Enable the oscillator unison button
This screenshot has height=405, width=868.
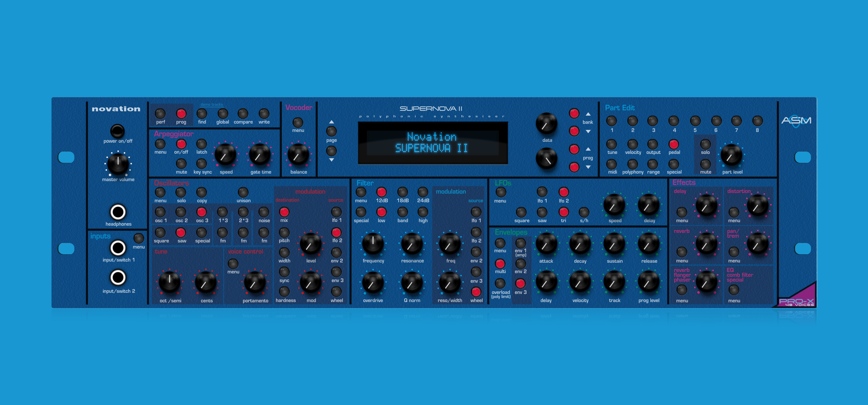coord(243,192)
